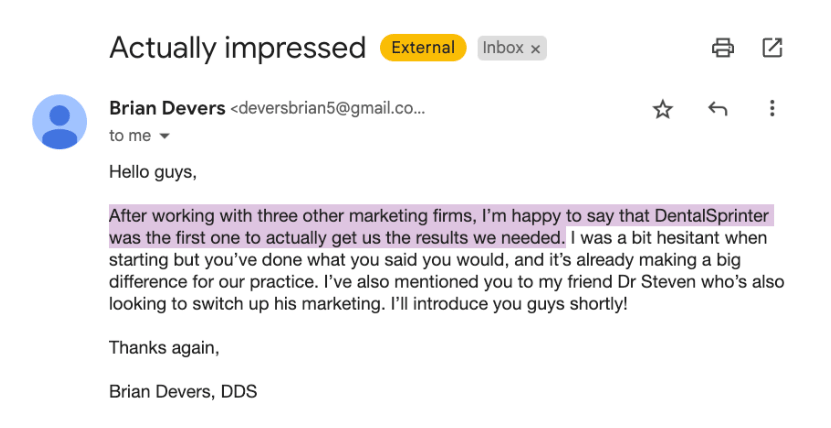
Task: Print this email using the printer icon
Action: tap(722, 47)
